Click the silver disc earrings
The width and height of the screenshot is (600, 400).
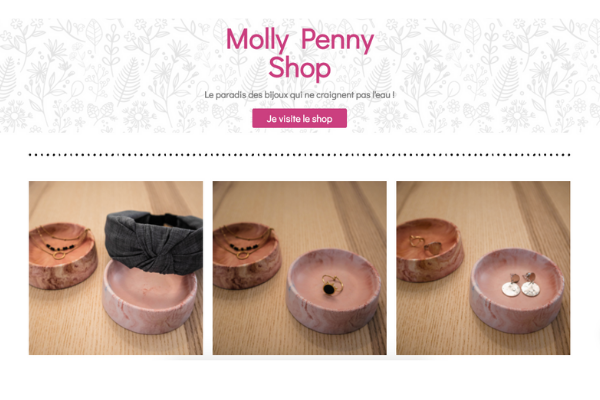[x=521, y=285]
